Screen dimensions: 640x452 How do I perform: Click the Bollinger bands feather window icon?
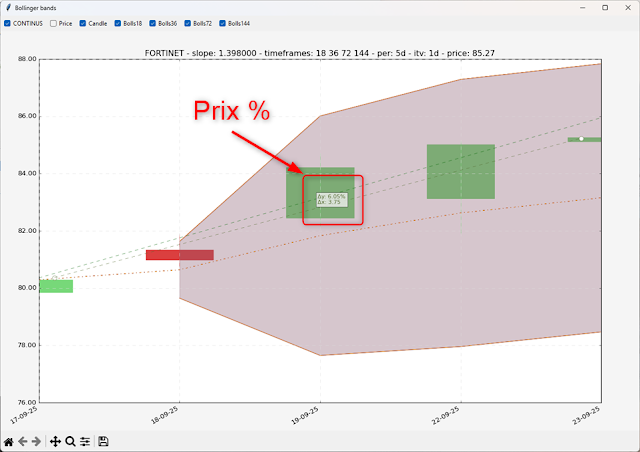[x=8, y=7]
